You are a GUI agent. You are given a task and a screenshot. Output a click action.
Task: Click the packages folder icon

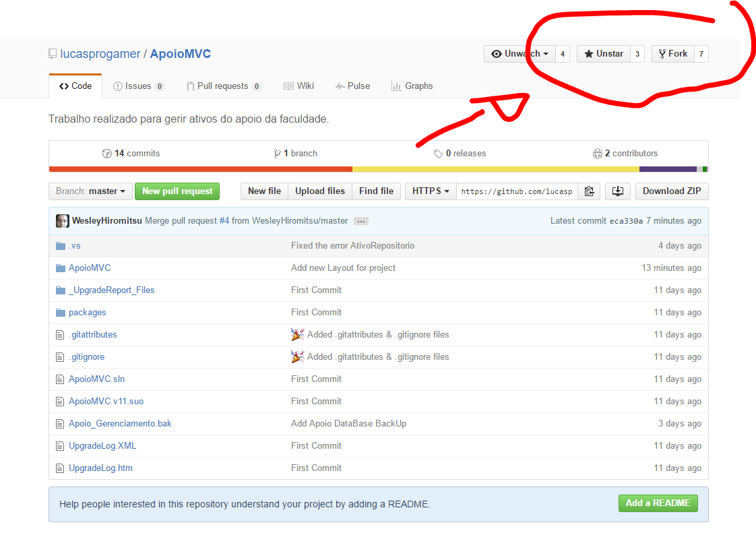point(60,313)
